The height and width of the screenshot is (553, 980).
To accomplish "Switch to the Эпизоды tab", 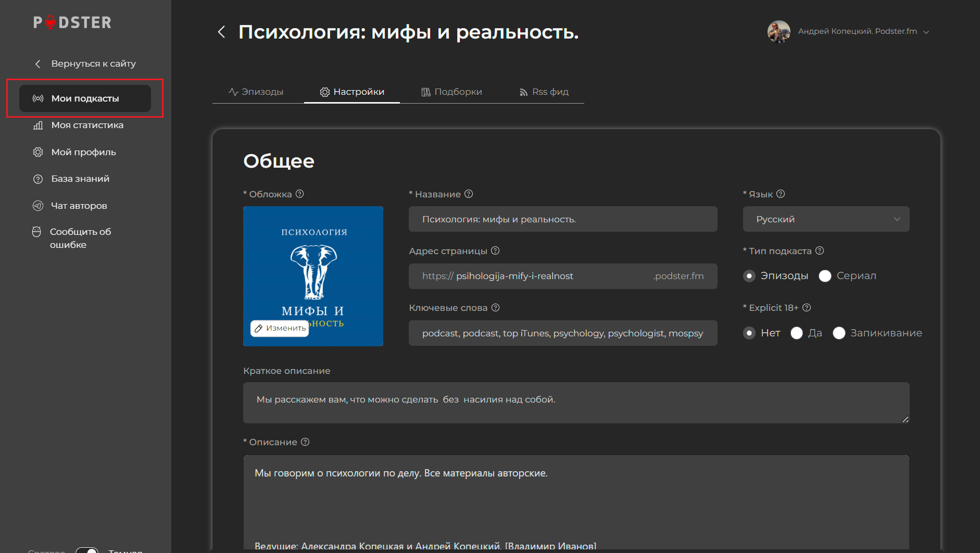I will [256, 92].
